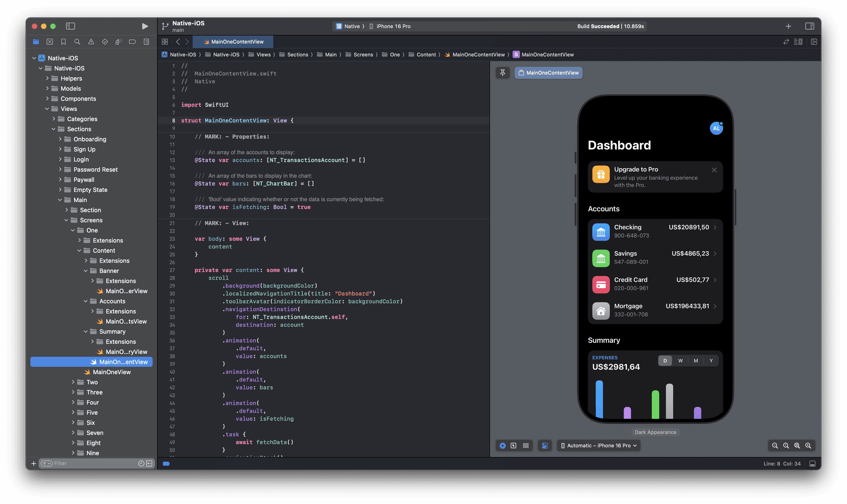
Task: Click the git branch indicator icon
Action: pos(165,26)
